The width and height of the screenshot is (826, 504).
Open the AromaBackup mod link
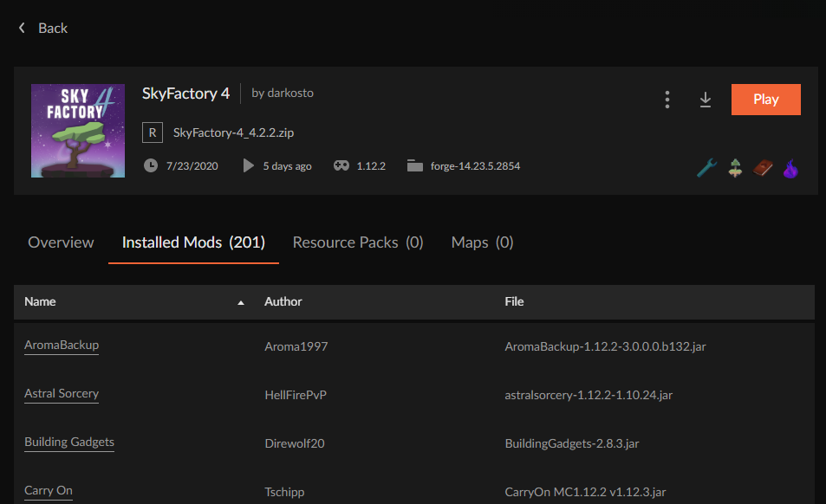[62, 346]
